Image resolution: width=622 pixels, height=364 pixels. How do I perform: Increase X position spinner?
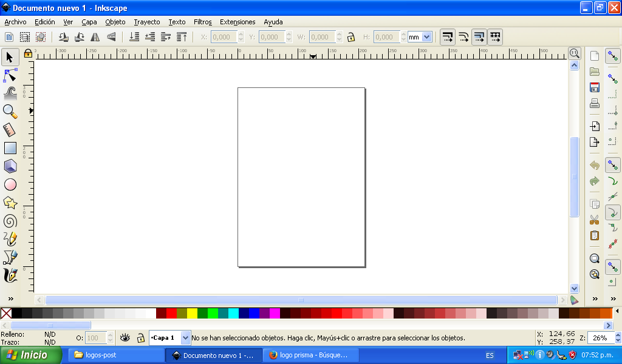pos(241,34)
